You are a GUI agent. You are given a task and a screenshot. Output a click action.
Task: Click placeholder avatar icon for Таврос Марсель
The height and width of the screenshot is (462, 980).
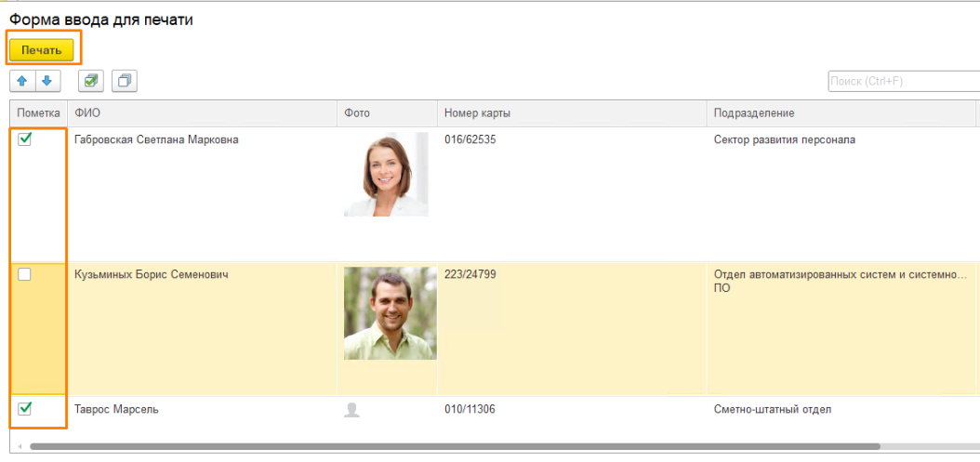(x=352, y=410)
